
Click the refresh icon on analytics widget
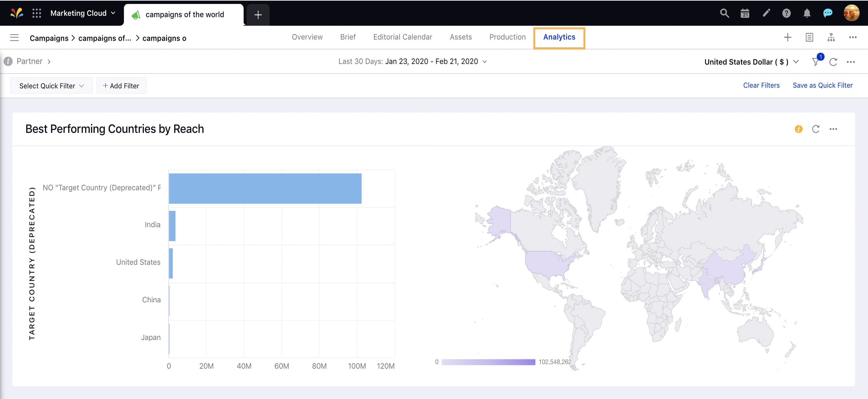816,128
